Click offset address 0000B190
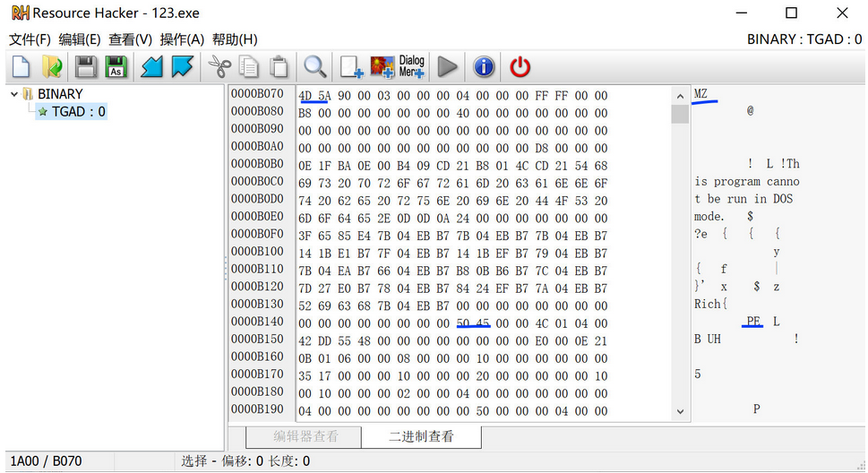 257,409
